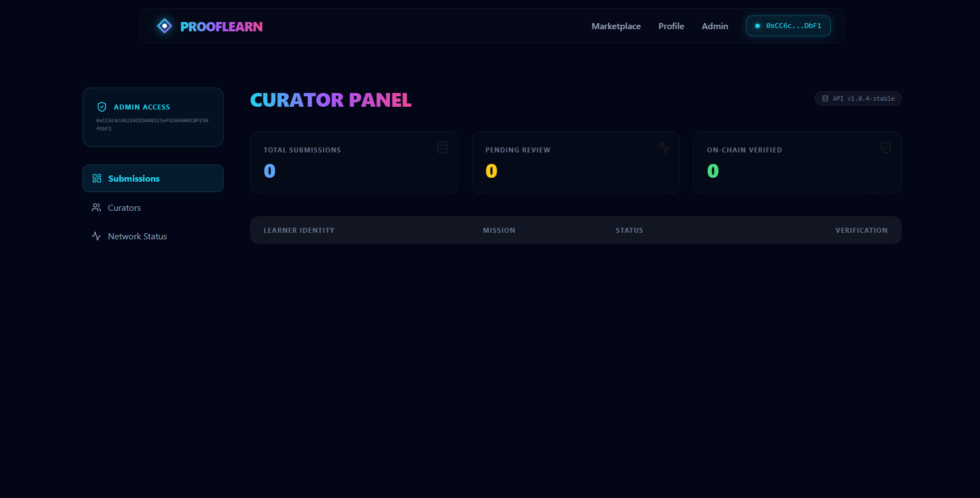The height and width of the screenshot is (498, 980).
Task: Go to the Profile page
Action: 671,26
